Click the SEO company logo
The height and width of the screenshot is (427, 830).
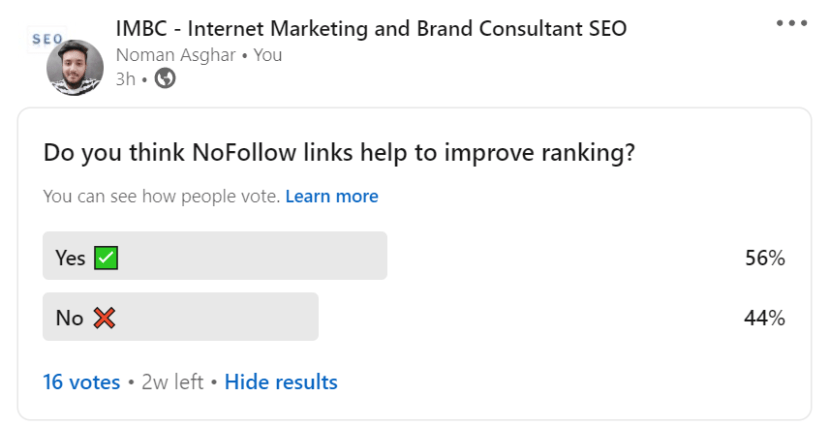[46, 38]
